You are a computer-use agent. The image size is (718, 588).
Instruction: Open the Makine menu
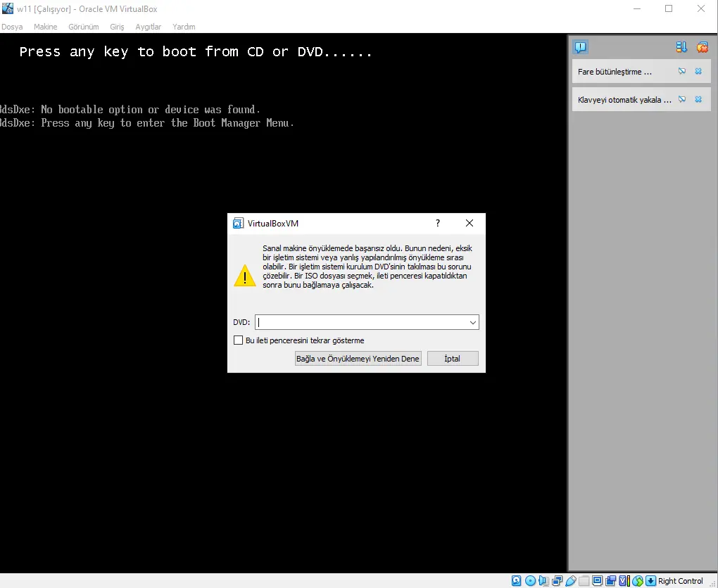tap(45, 27)
